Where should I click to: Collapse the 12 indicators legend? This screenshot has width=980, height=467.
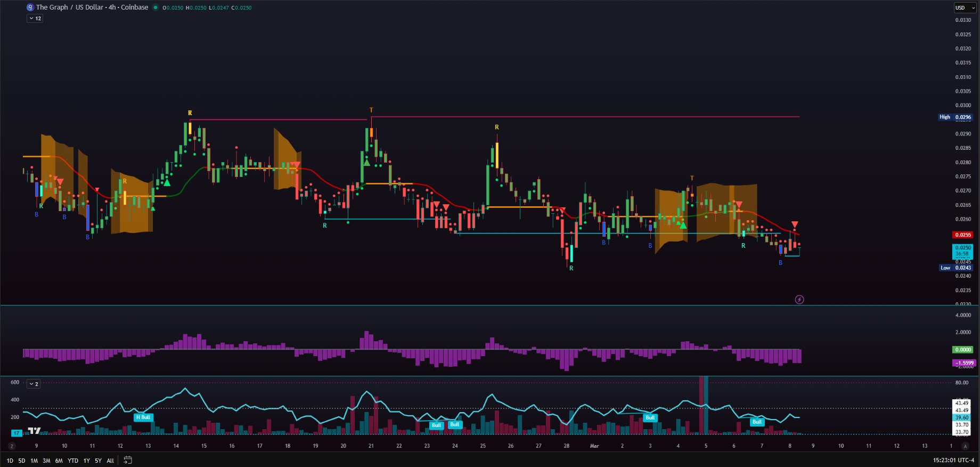[x=35, y=19]
